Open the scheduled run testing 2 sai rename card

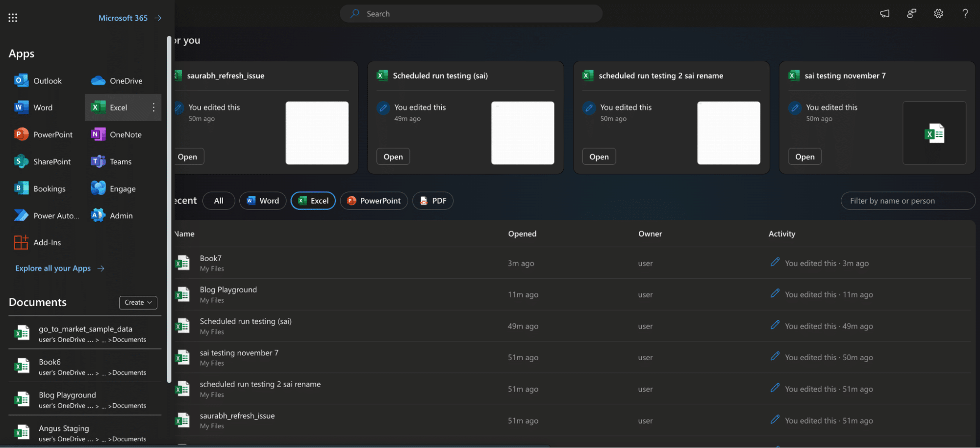tap(599, 157)
